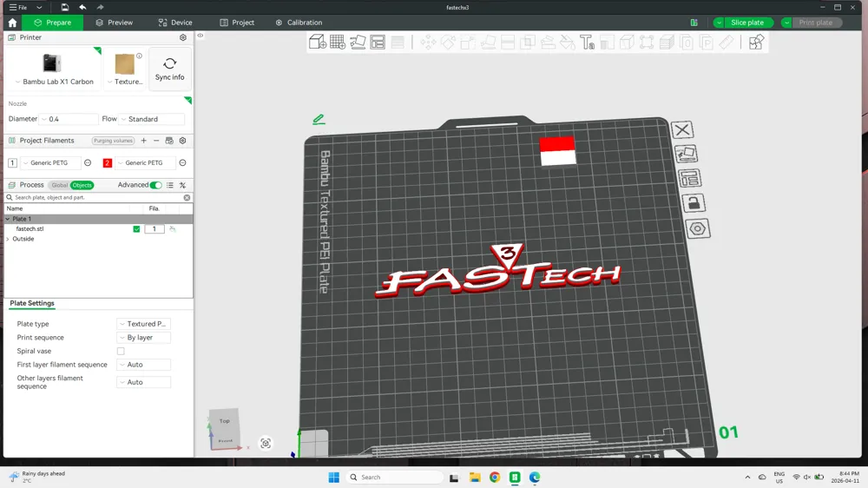Open the Printer settings gear icon

pos(182,37)
